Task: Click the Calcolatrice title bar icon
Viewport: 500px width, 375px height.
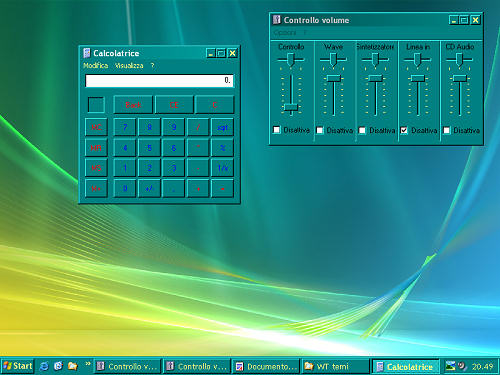Action: (x=87, y=53)
